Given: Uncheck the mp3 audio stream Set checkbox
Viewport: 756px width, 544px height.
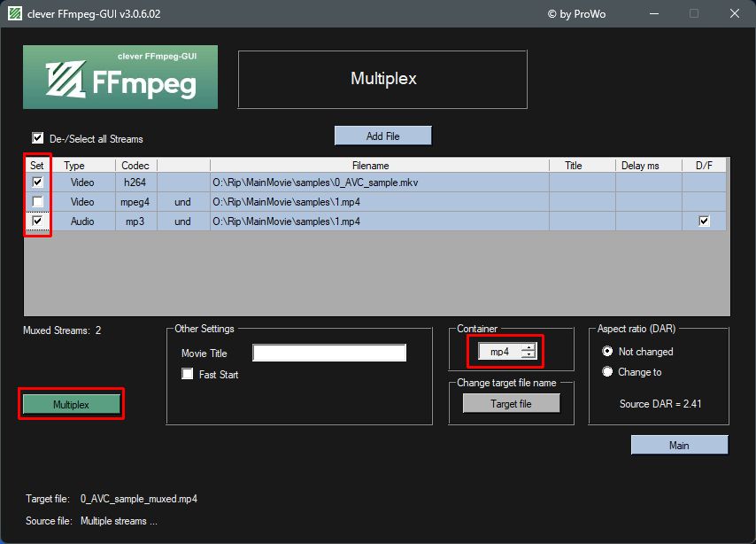Looking at the screenshot, I should tap(37, 221).
